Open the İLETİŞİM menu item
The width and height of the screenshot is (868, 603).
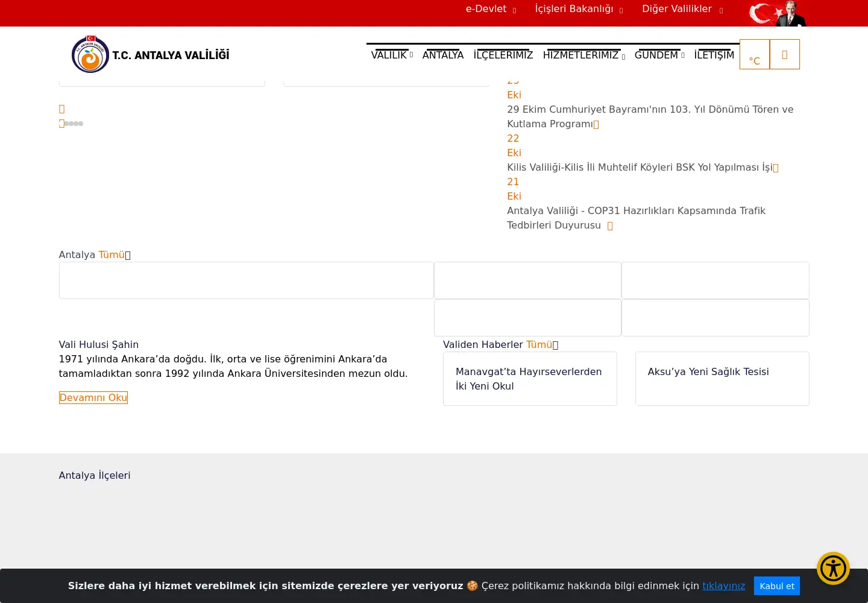[714, 55]
